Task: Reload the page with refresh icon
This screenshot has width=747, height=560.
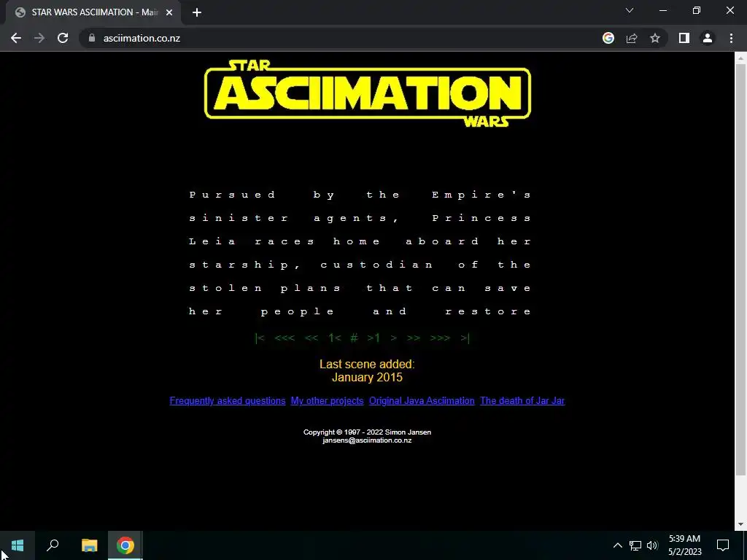Action: click(x=63, y=38)
